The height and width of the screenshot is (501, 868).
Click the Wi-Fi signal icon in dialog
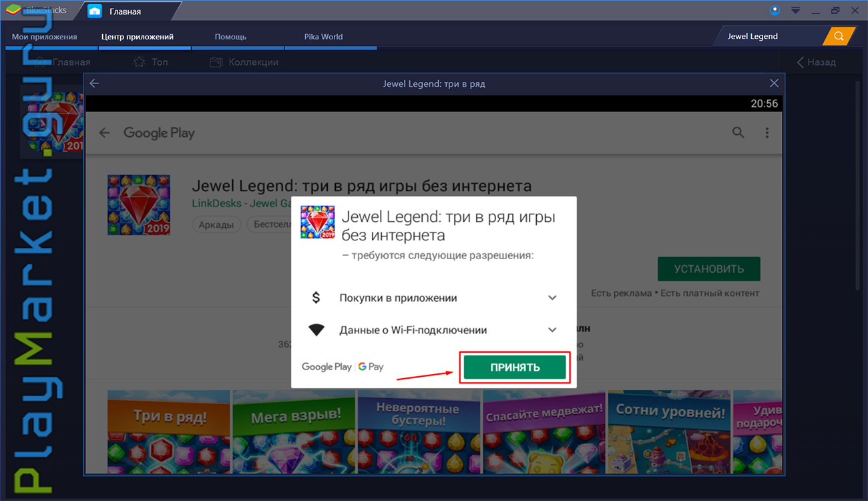316,330
